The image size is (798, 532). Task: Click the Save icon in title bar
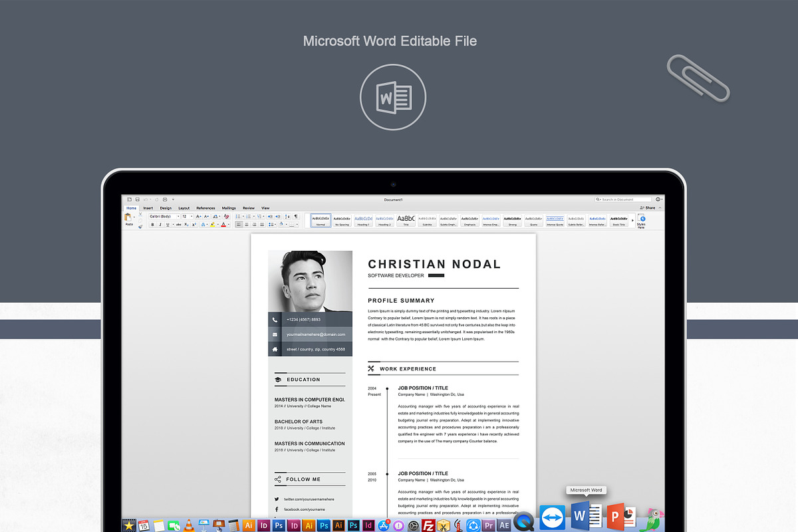[137, 199]
